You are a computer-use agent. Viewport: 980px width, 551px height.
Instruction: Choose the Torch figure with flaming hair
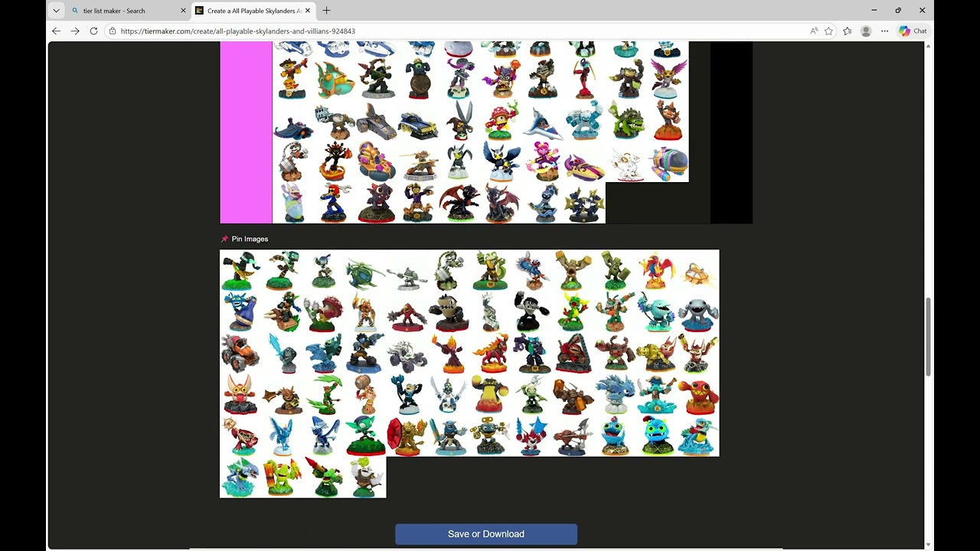point(449,353)
